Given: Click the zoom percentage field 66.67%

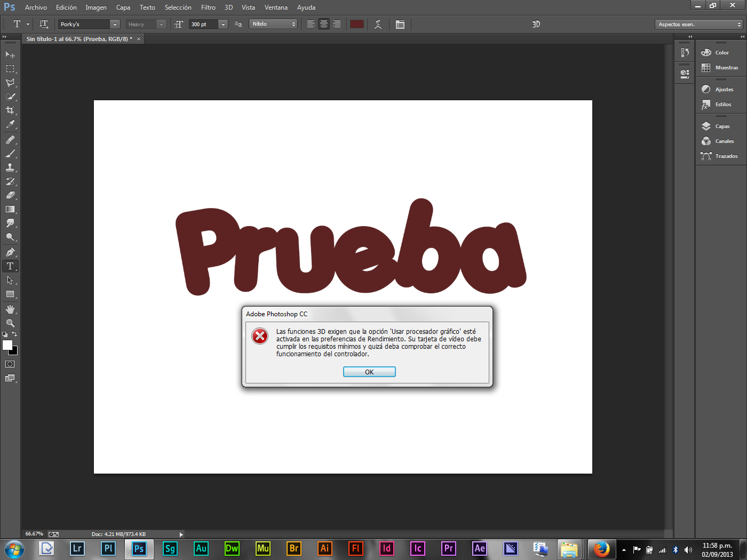Looking at the screenshot, I should coord(34,534).
